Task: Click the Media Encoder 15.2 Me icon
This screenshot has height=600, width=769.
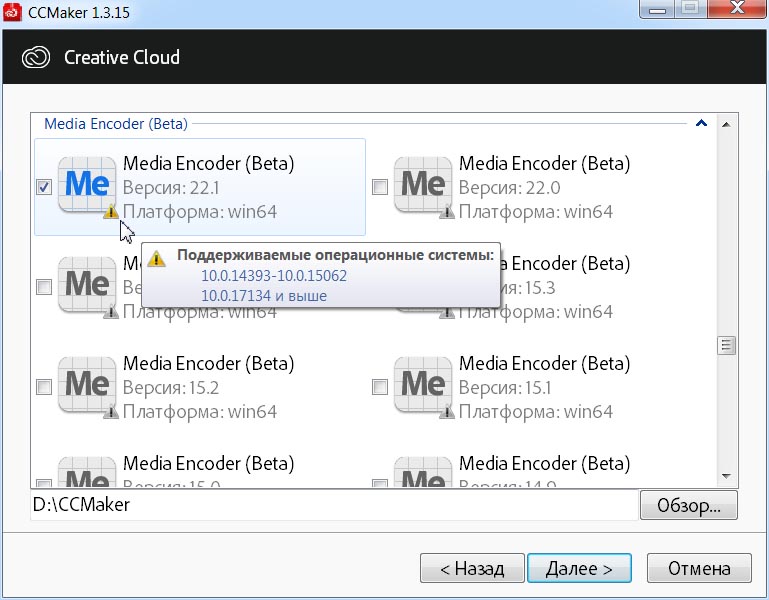Action: [x=87, y=385]
